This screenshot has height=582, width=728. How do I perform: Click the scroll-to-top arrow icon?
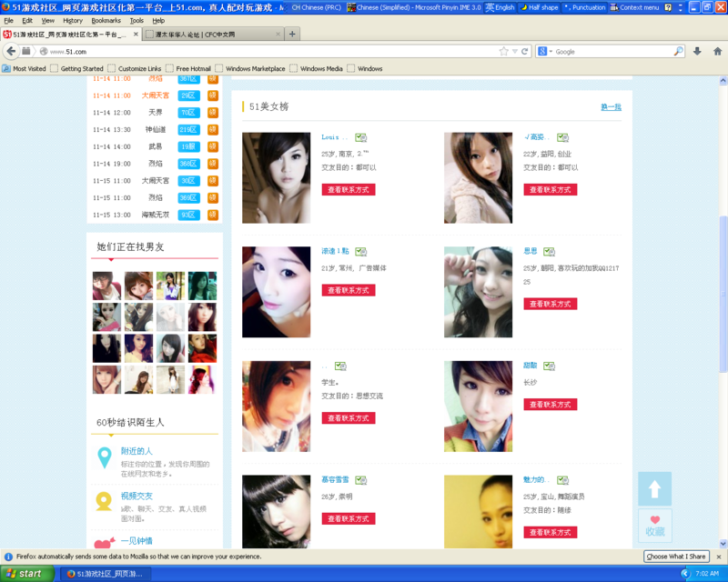654,488
